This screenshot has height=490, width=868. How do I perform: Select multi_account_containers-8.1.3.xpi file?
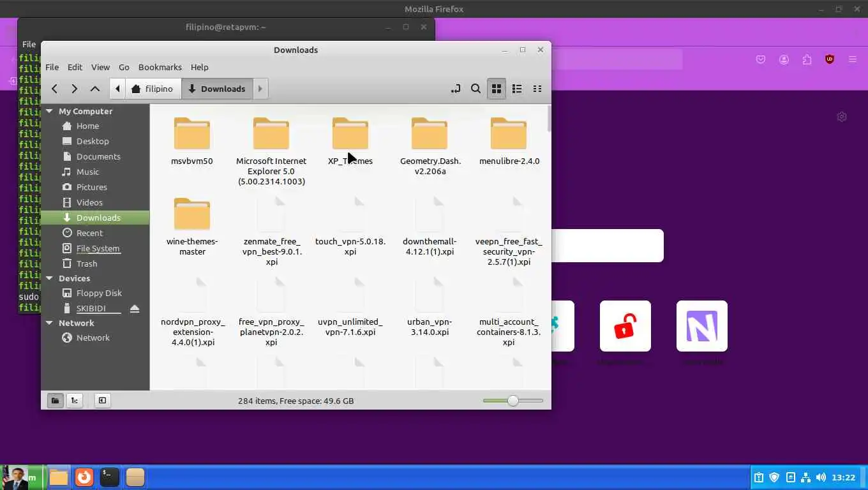509,312
